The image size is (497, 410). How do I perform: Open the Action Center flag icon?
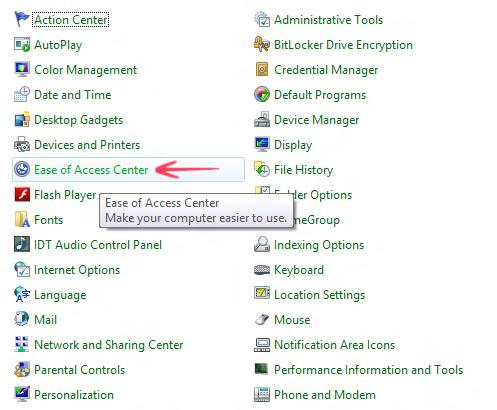22,19
